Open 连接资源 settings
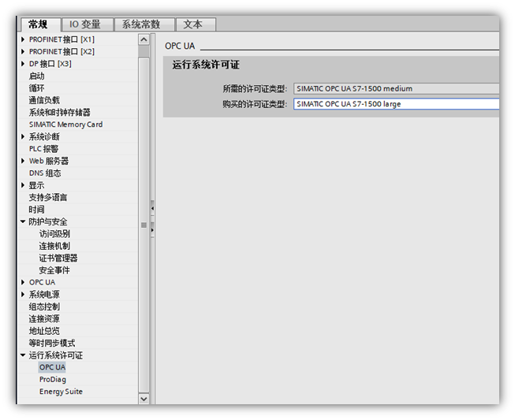This screenshot has height=420, width=515. tap(44, 318)
